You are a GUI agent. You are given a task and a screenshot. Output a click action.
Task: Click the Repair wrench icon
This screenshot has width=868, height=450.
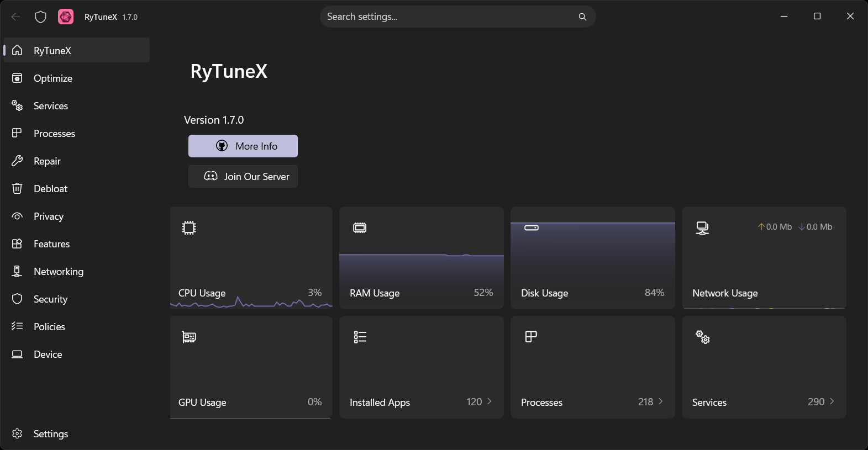pyautogui.click(x=17, y=161)
